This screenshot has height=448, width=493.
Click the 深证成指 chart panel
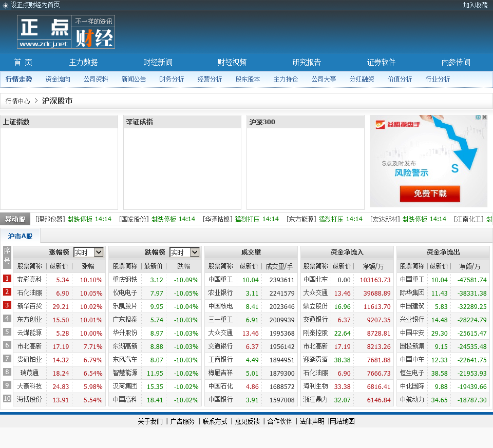pos(182,163)
